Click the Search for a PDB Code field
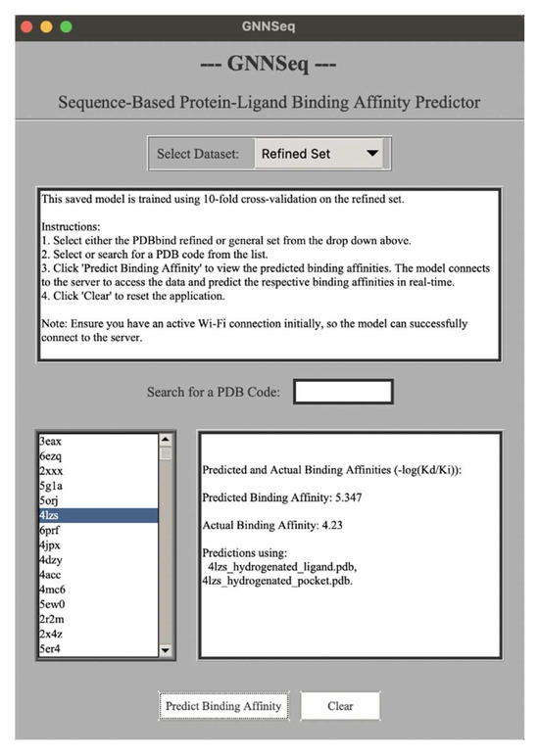 pos(343,392)
